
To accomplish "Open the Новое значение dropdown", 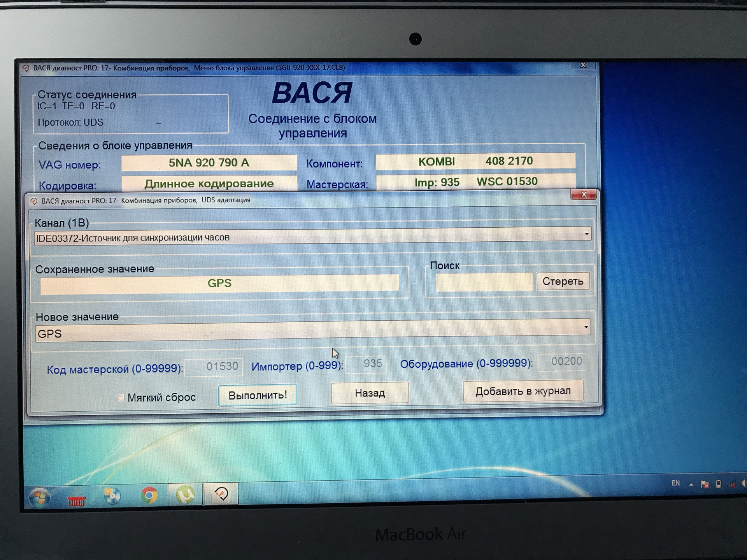I will click(x=586, y=327).
